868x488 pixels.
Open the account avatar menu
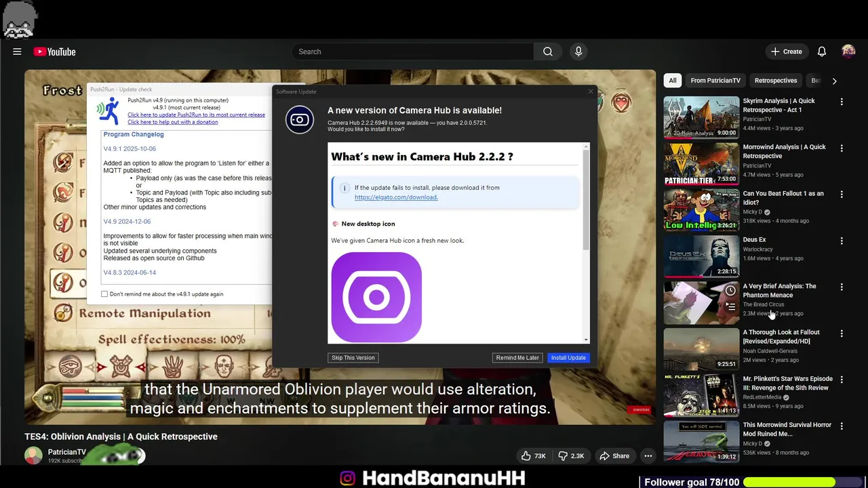coord(848,52)
